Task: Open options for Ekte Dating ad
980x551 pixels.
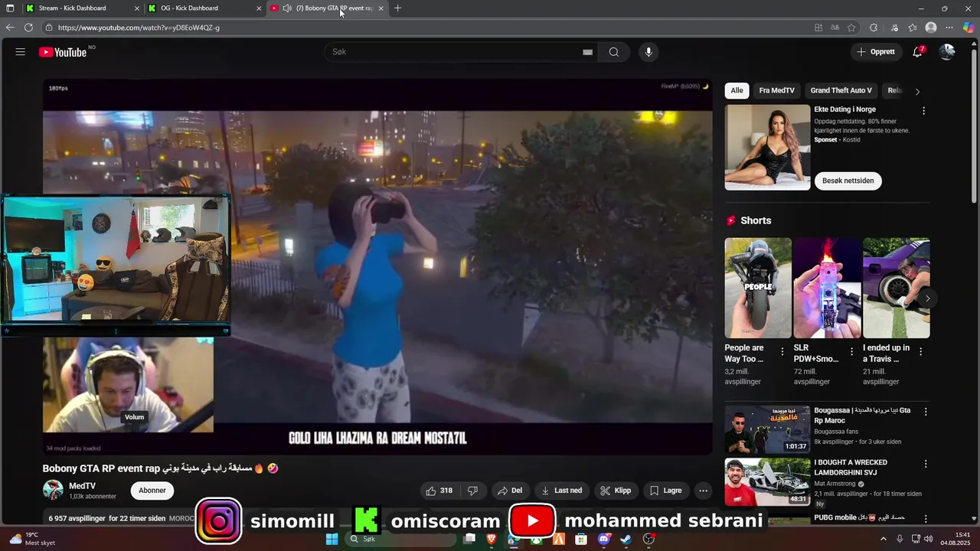Action: (x=923, y=111)
